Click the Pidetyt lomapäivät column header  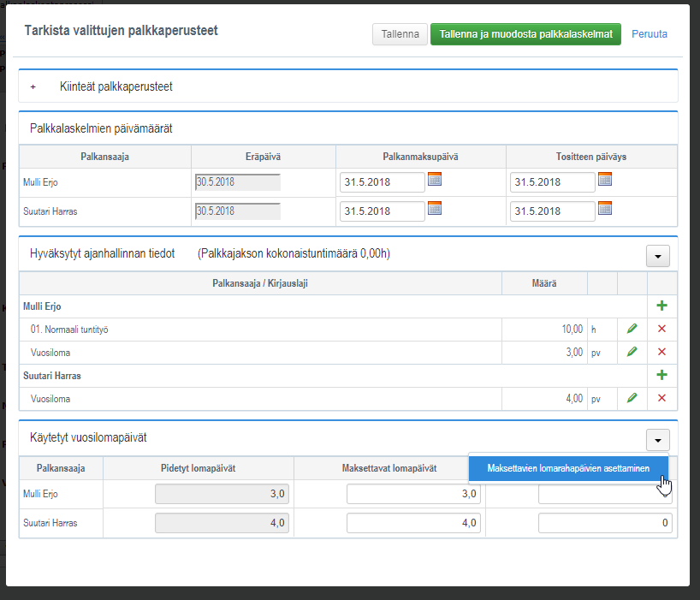click(199, 468)
